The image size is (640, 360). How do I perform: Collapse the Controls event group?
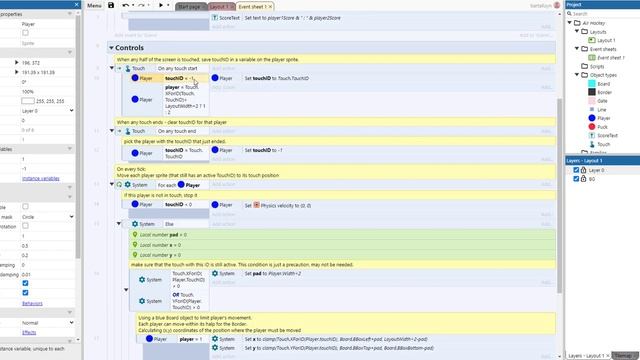coord(111,48)
